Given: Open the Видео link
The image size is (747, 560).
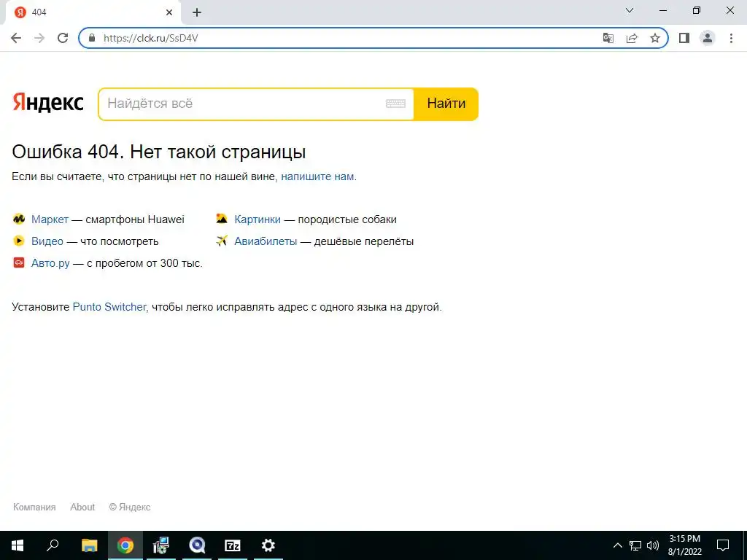Looking at the screenshot, I should coord(47,241).
